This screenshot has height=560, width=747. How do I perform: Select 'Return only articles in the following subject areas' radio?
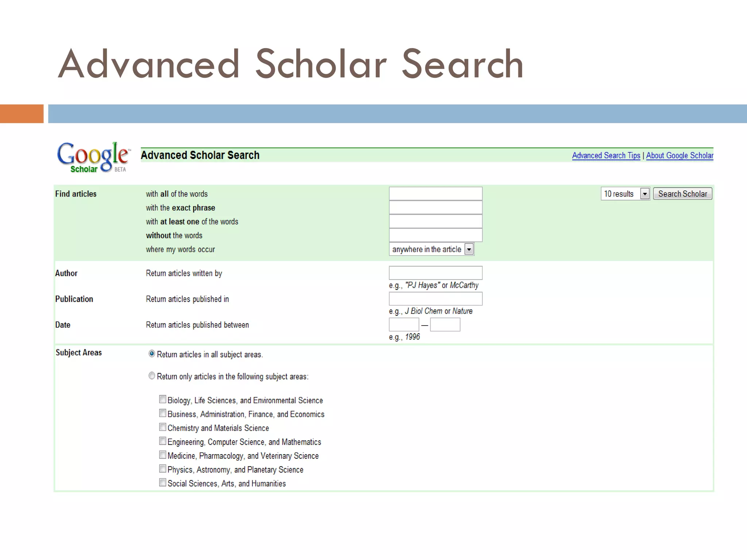(x=152, y=376)
